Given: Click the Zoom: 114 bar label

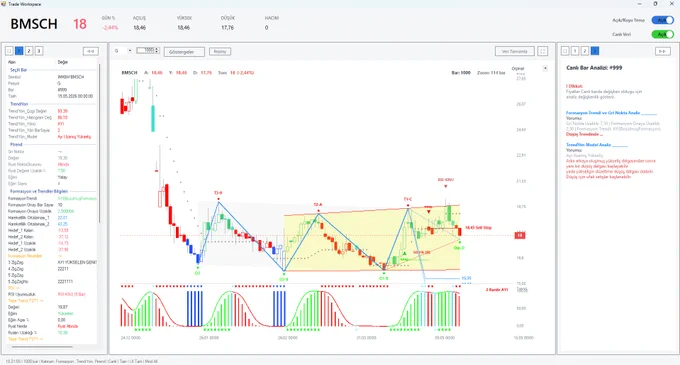Looking at the screenshot, I should click(491, 73).
